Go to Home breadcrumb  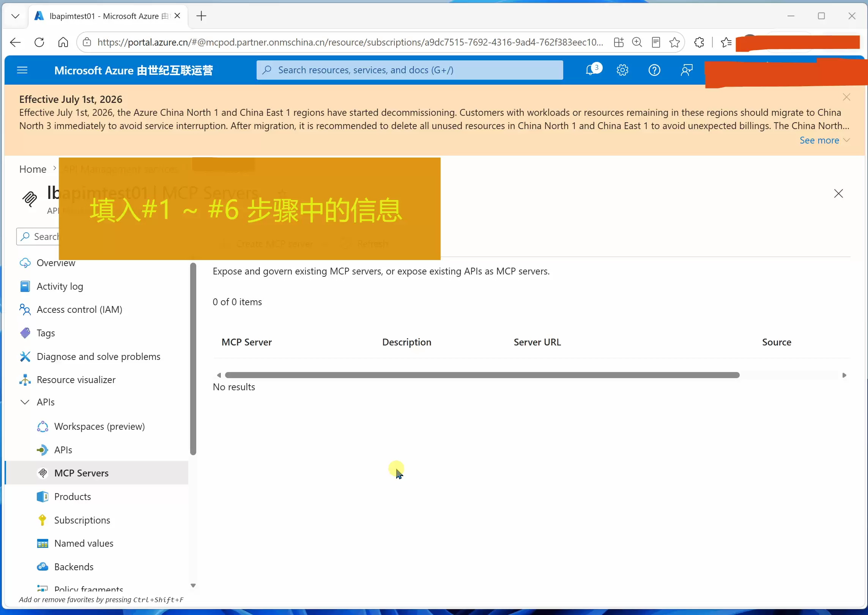[33, 169]
